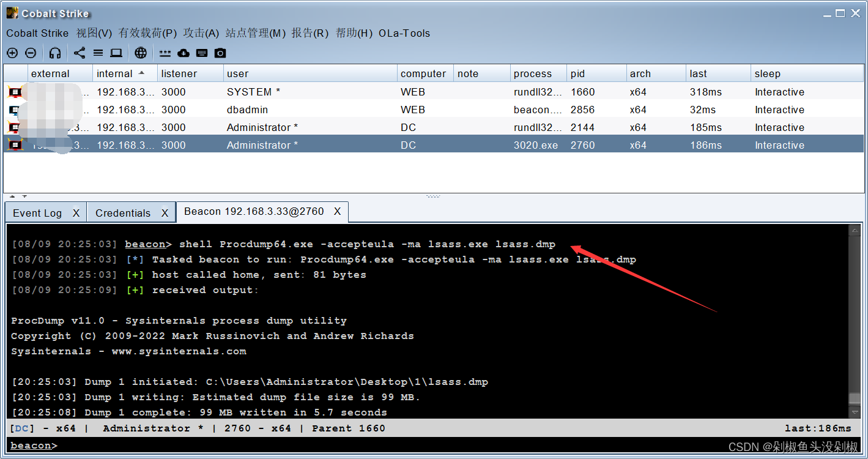868x459 pixels.
Task: Click the console scrollbar down arrow
Action: point(855,412)
